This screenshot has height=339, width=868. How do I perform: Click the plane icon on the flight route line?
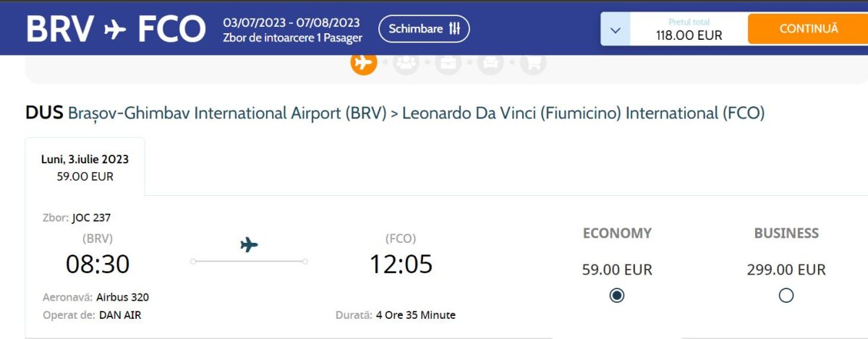(x=249, y=244)
